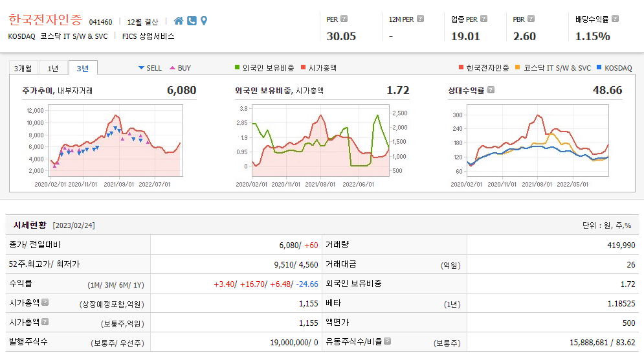Open help icon next to 업종 PER
Viewport: 644px width, 355px height.
click(484, 19)
